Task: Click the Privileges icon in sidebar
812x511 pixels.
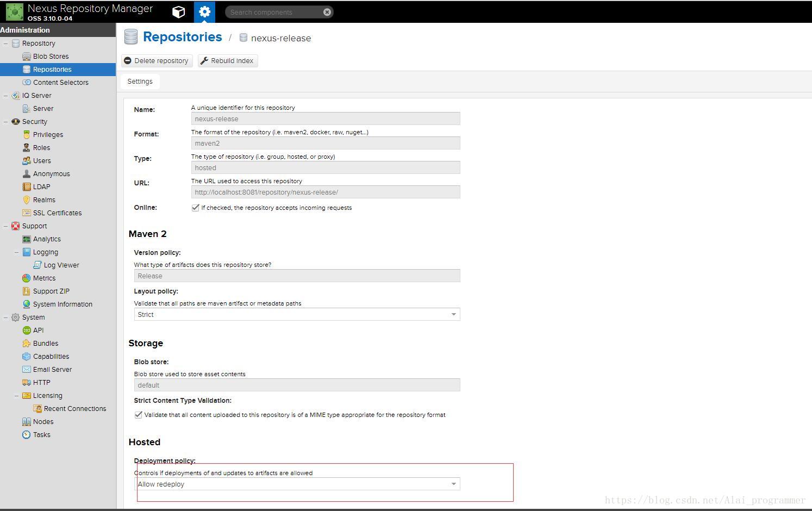Action: click(27, 135)
